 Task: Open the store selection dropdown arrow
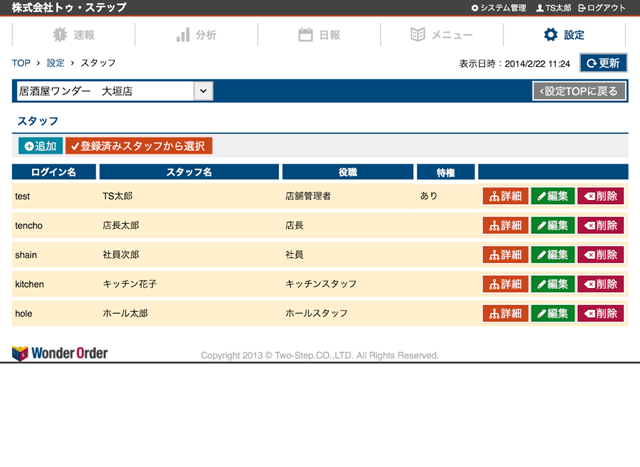203,91
